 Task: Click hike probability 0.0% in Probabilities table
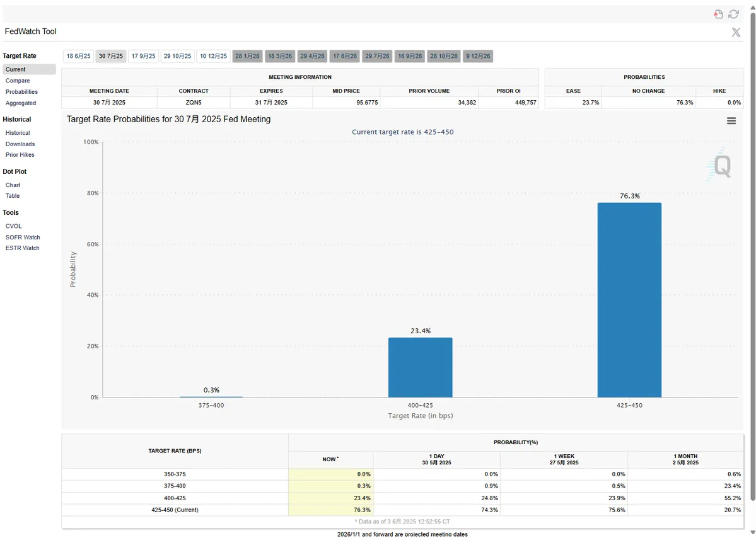734,103
